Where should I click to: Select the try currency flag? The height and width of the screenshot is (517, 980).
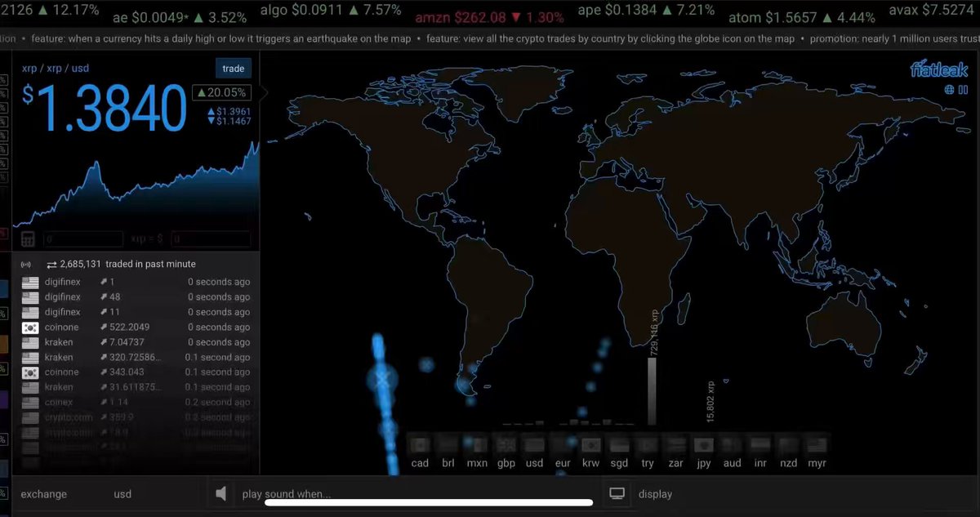click(x=648, y=446)
